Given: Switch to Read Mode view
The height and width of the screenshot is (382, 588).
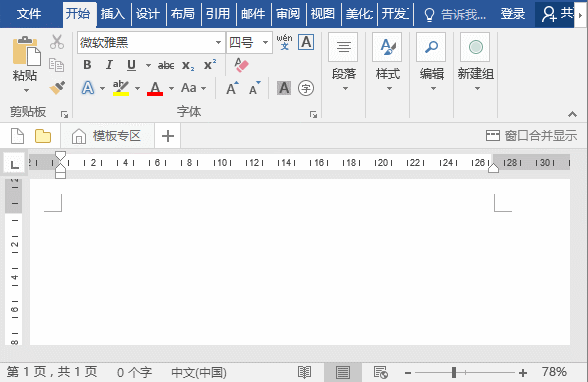Looking at the screenshot, I should point(304,372).
